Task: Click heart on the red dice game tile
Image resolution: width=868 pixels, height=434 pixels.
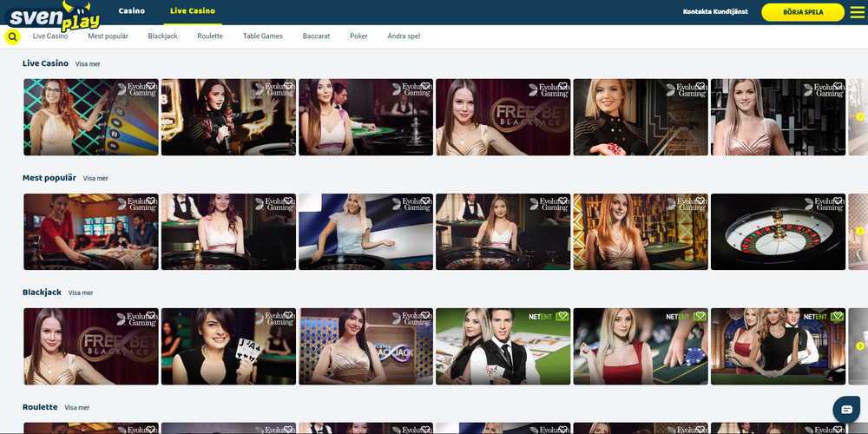Action: (700, 87)
